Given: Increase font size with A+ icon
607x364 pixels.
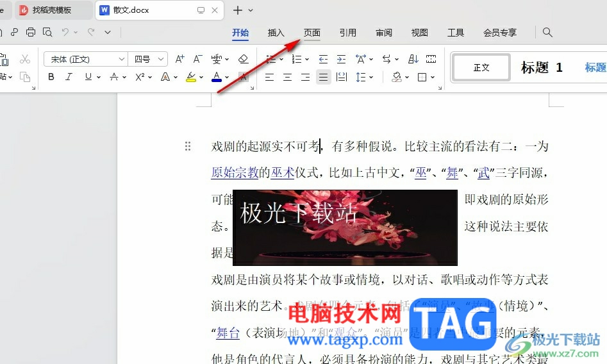Looking at the screenshot, I should pyautogui.click(x=179, y=59).
